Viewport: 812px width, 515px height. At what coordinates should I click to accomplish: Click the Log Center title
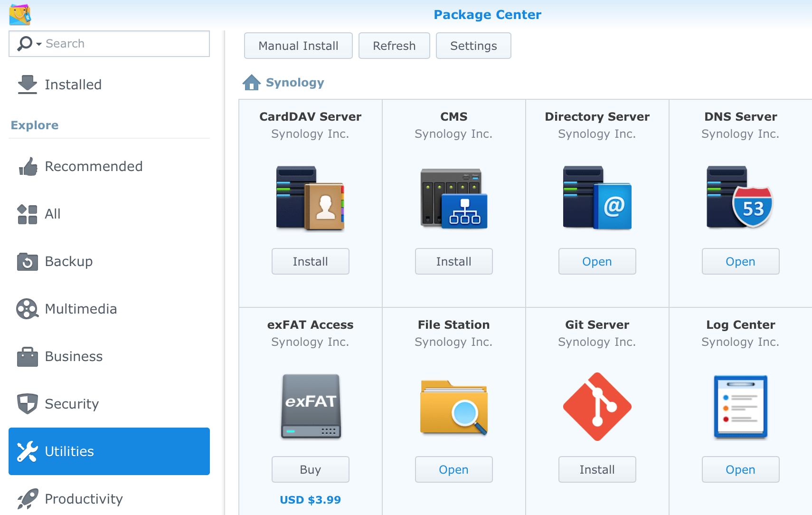[x=741, y=325]
